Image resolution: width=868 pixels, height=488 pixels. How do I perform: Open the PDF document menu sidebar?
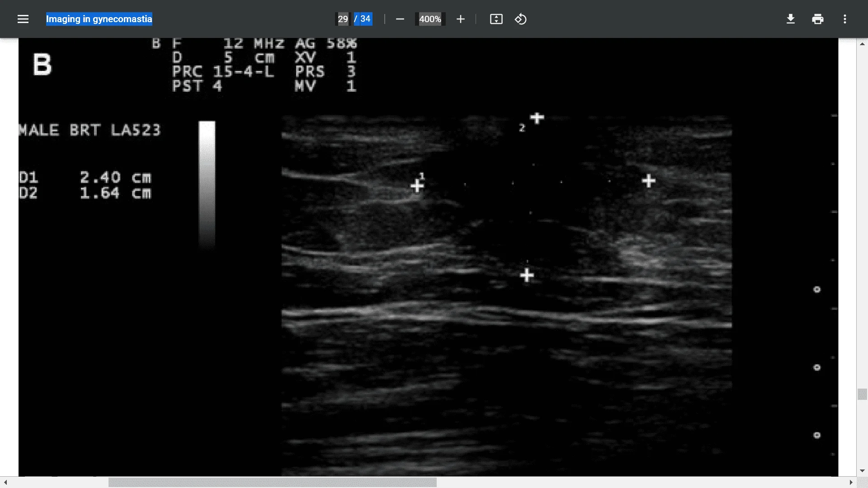tap(23, 19)
